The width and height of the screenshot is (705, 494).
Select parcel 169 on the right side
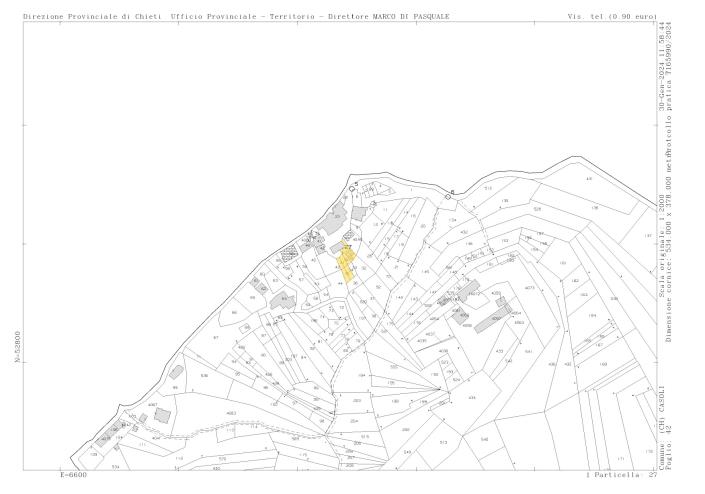tap(602, 364)
